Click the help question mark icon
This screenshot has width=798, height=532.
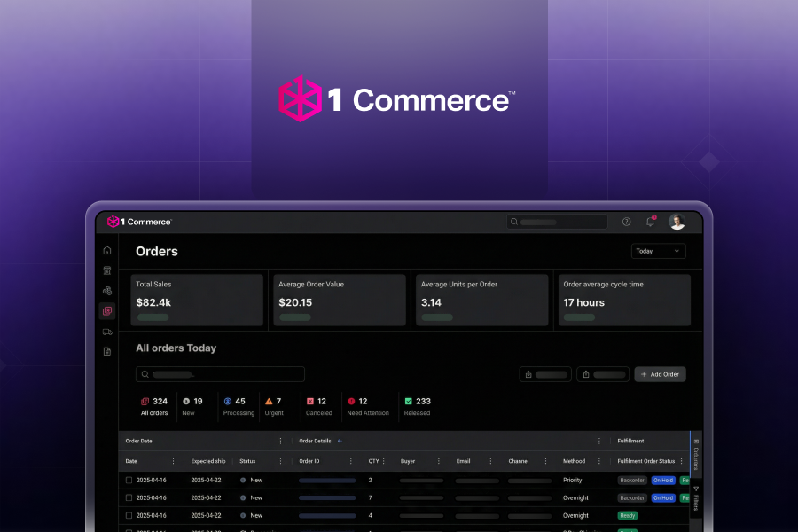point(627,222)
